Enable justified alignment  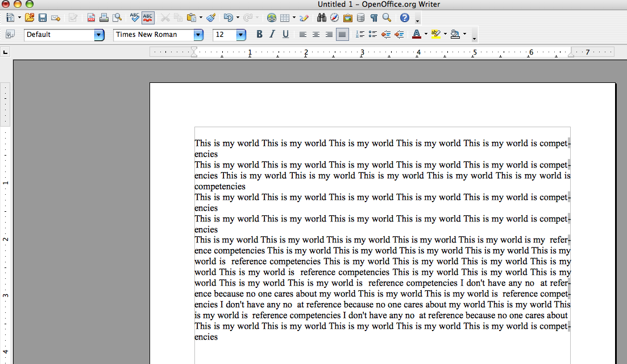pyautogui.click(x=342, y=35)
